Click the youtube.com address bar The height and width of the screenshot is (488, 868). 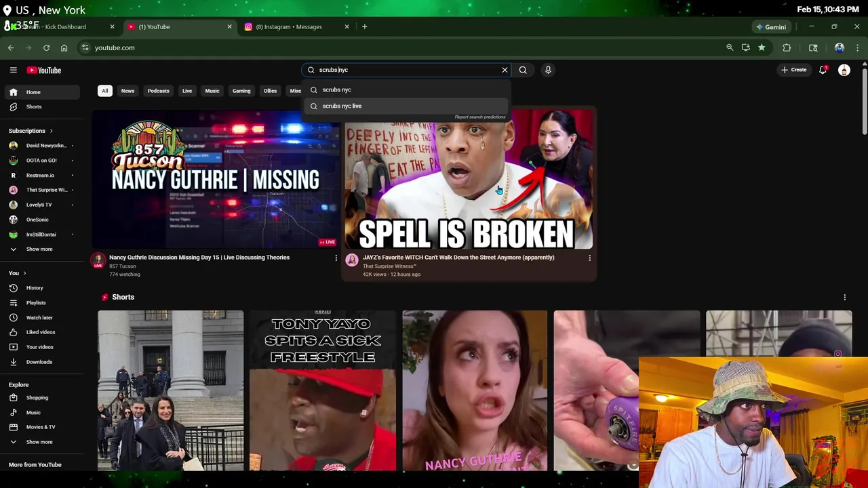[400, 48]
